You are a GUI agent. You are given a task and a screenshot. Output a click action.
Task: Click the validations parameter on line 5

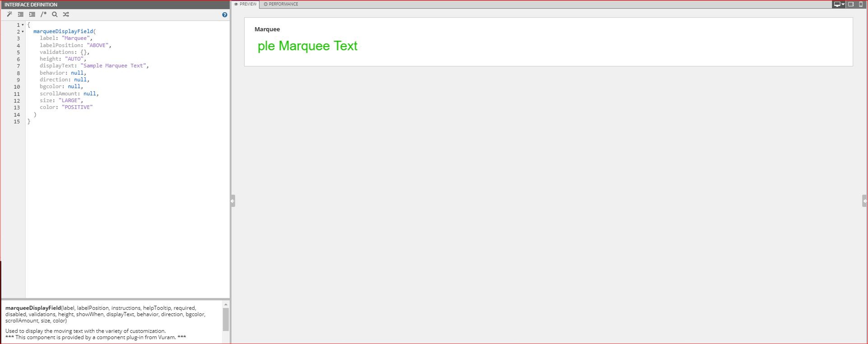coord(57,52)
